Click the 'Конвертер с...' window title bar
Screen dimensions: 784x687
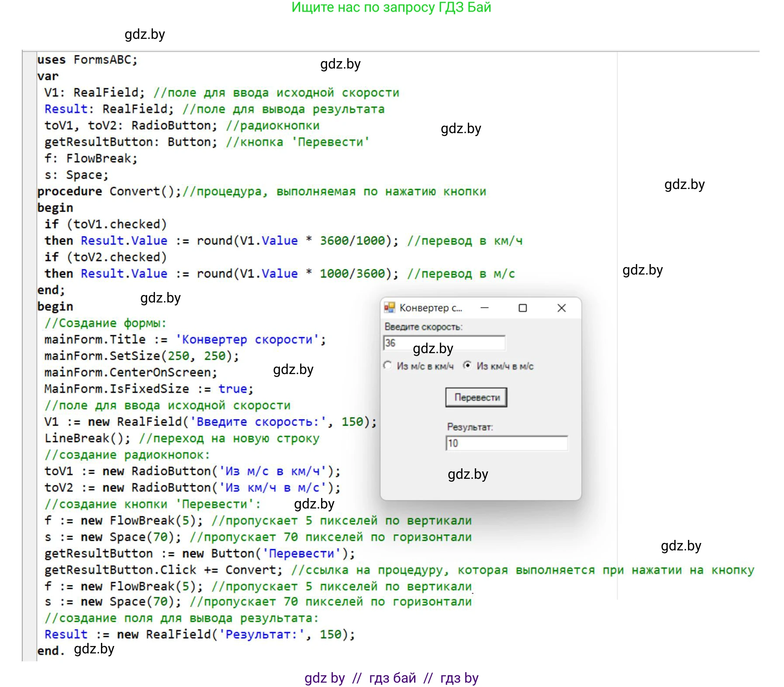pos(431,308)
